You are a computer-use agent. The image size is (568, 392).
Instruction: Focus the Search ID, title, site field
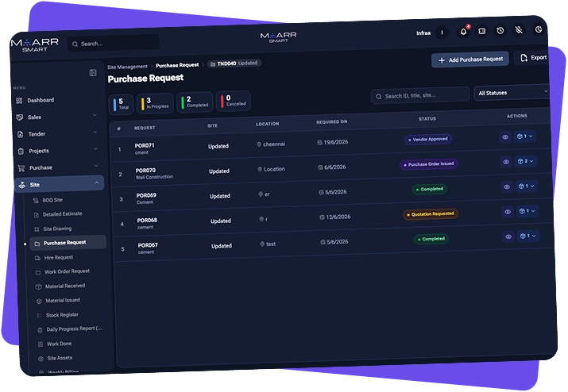point(420,95)
